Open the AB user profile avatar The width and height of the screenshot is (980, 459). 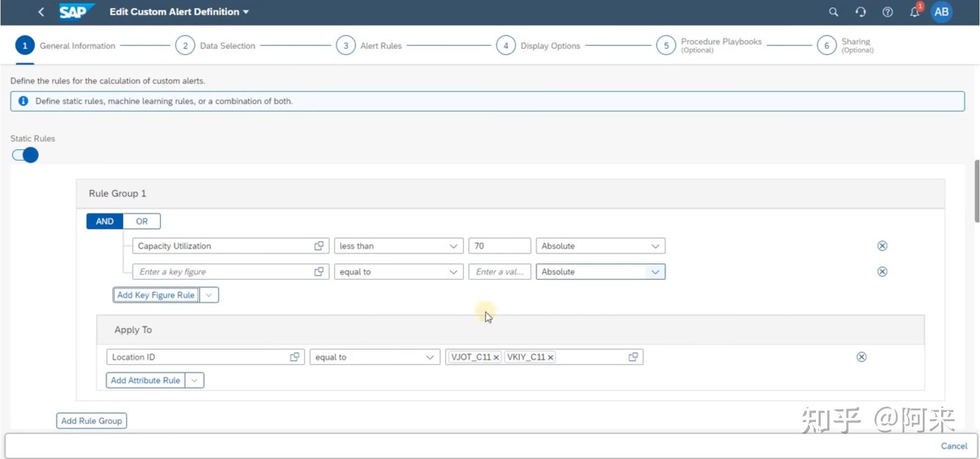[x=942, y=12]
